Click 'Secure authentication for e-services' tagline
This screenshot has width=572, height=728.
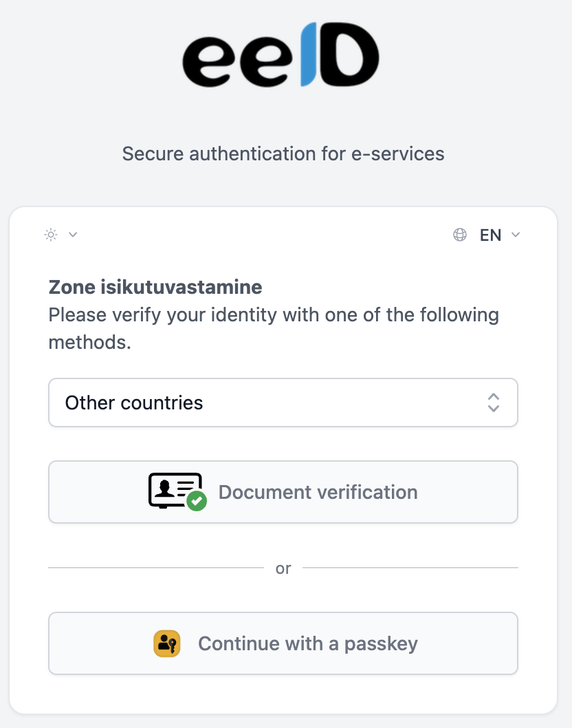click(283, 153)
